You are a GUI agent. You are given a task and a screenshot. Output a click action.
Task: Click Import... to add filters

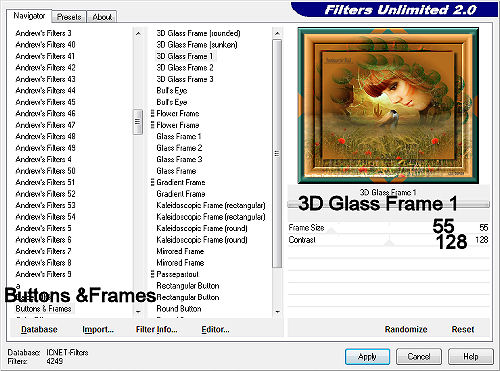point(98,329)
